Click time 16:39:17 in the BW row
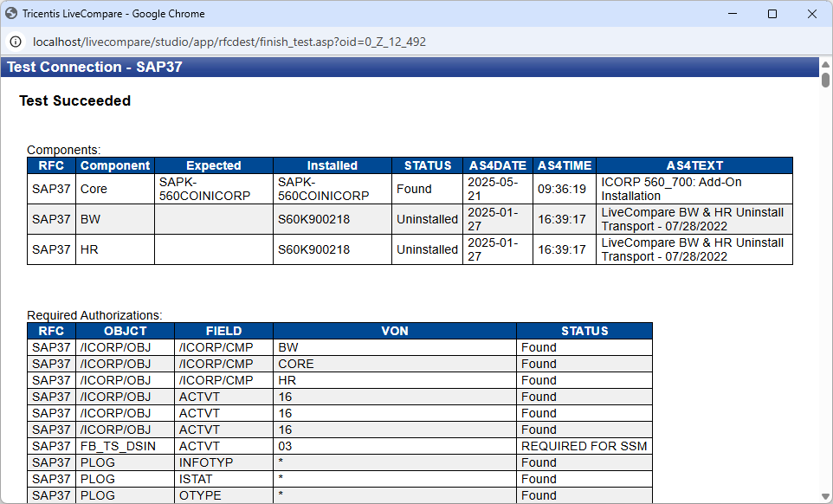The image size is (833, 504). (x=563, y=219)
